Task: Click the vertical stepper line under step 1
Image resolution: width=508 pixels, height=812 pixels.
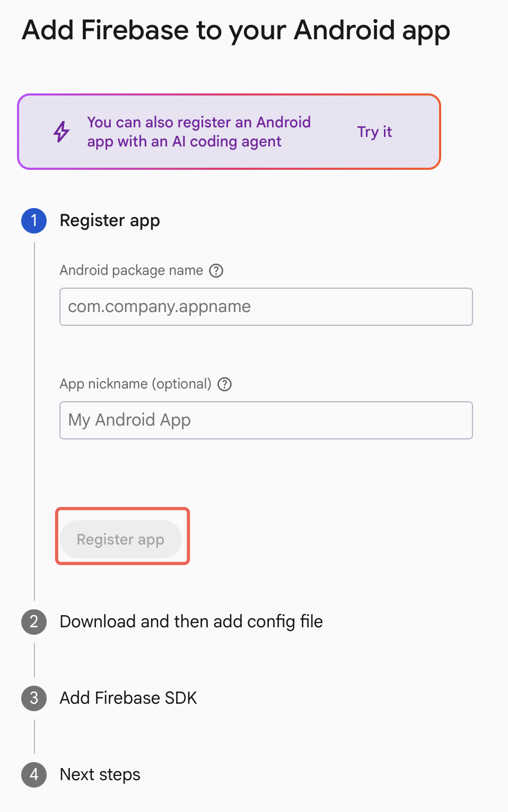Action: pyautogui.click(x=34, y=421)
